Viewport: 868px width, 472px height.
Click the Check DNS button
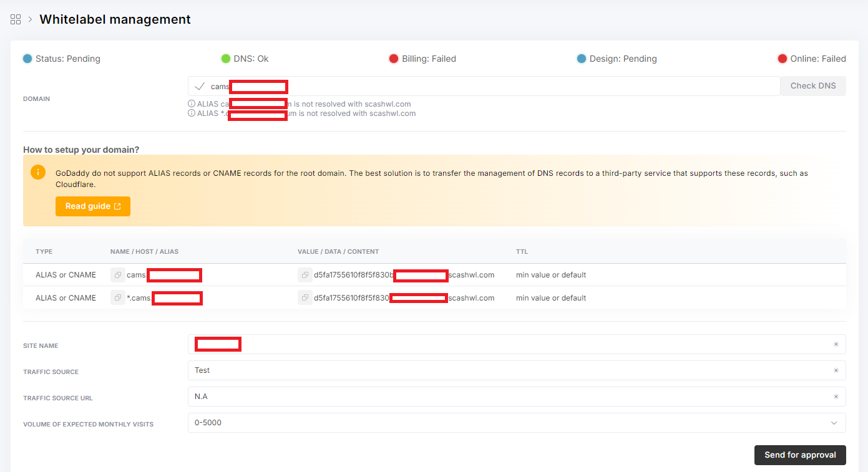pos(812,86)
